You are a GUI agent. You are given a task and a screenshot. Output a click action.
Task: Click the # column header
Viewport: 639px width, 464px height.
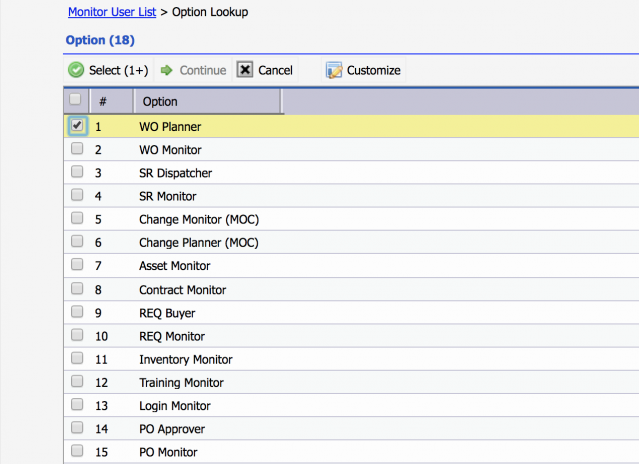click(x=103, y=101)
